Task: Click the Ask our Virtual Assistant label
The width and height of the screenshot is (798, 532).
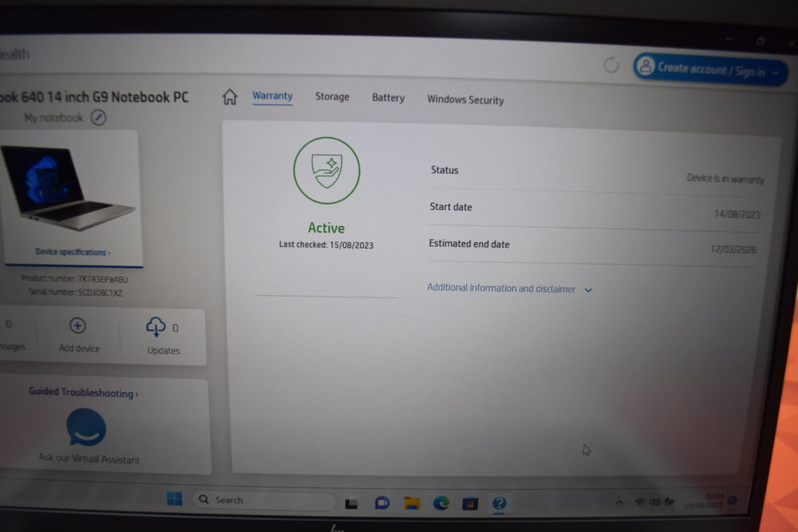Action: pyautogui.click(x=89, y=459)
